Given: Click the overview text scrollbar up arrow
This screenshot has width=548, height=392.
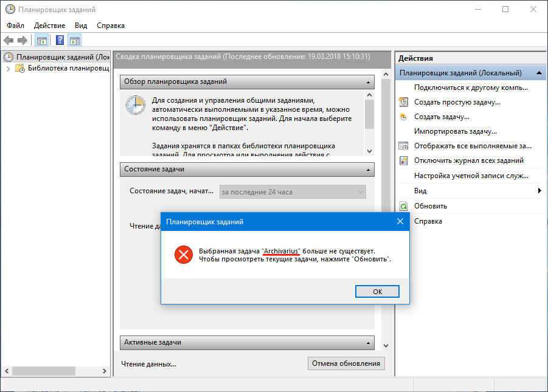Looking at the screenshot, I should tap(369, 95).
